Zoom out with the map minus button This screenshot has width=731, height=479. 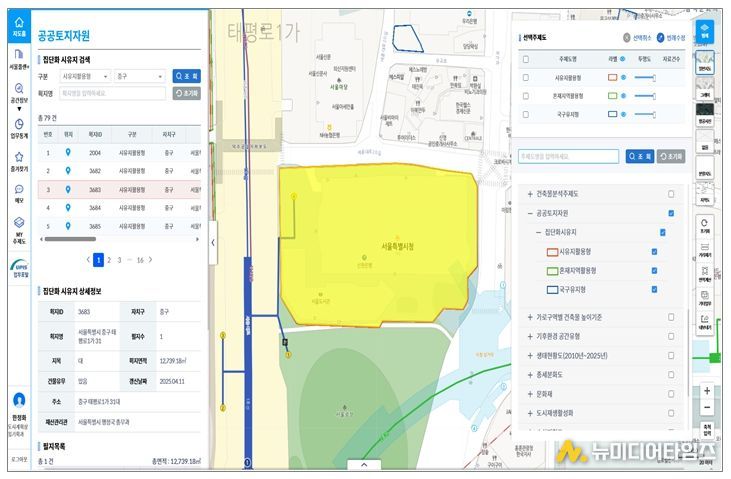click(x=707, y=408)
